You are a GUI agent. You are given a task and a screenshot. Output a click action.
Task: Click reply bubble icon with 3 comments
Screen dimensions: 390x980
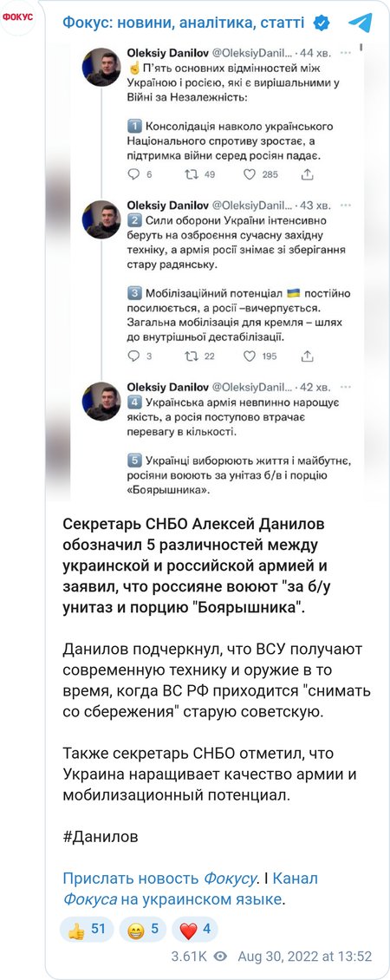133,356
